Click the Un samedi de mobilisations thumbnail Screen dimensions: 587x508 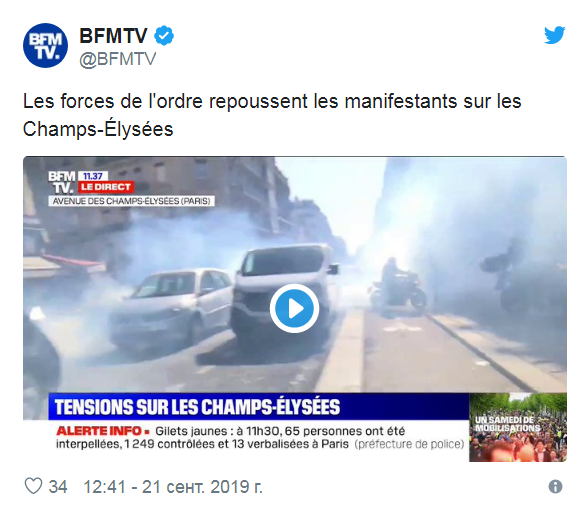coord(518,427)
